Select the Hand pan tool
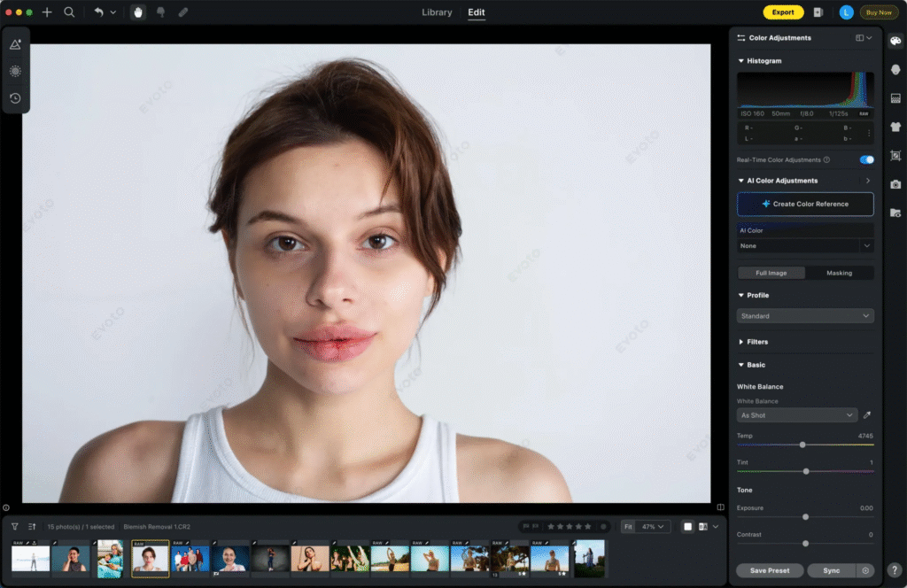Image resolution: width=907 pixels, height=588 pixels. tap(138, 12)
